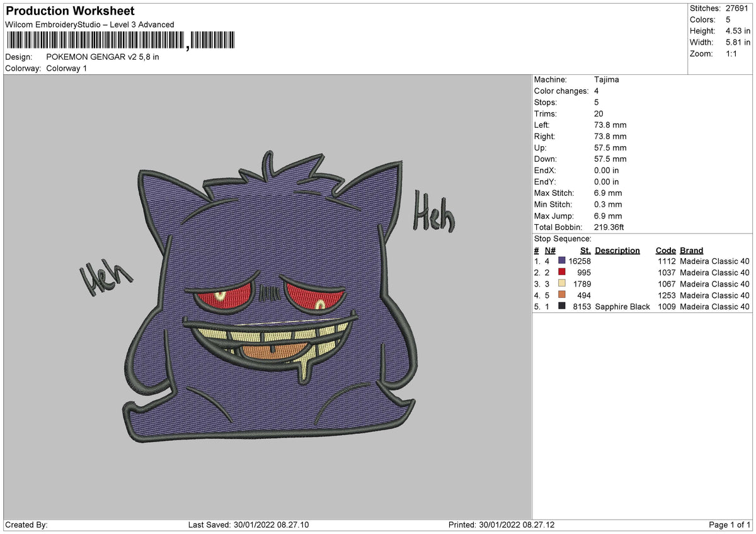Click the Left value '73.8 mm'
756x534 pixels.
pos(610,125)
